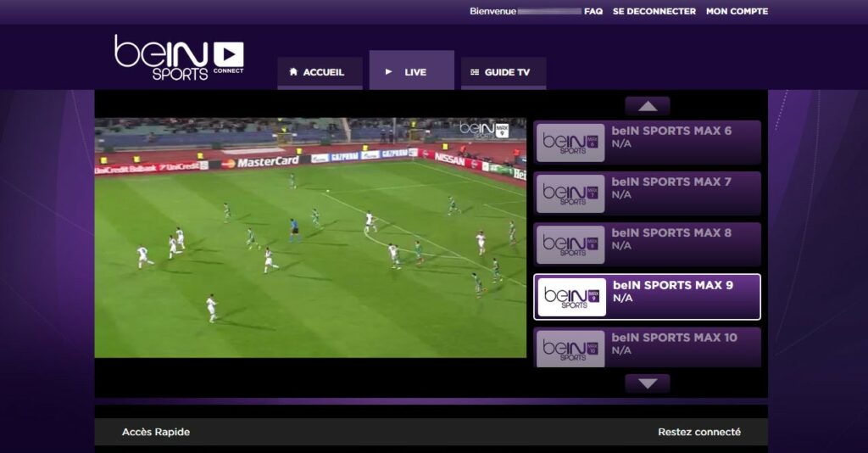Click the live football video player
Screen dimensions: 868x453
[x=310, y=238]
